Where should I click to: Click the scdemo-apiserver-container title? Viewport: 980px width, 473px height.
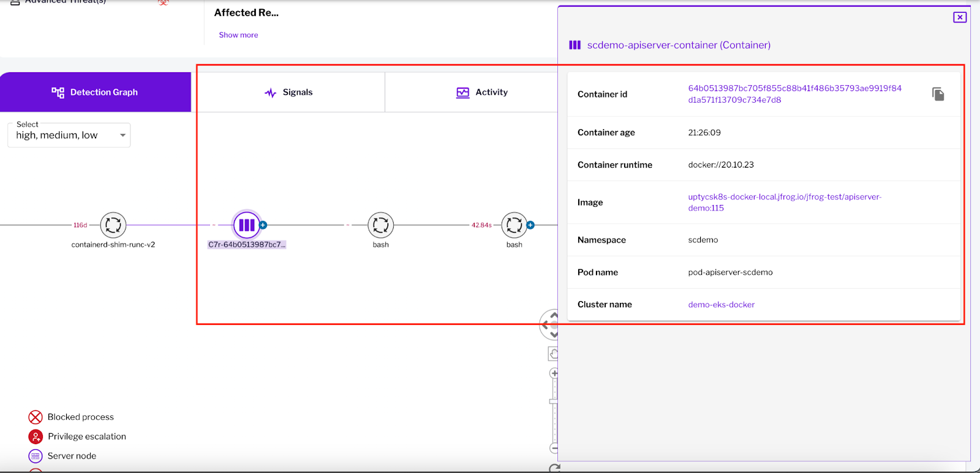point(679,45)
